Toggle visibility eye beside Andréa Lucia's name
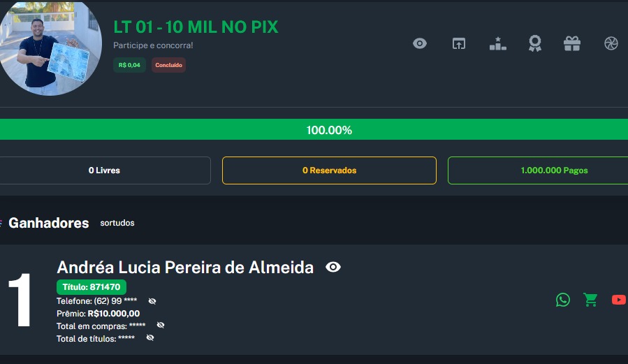This screenshot has width=628, height=364. [333, 267]
